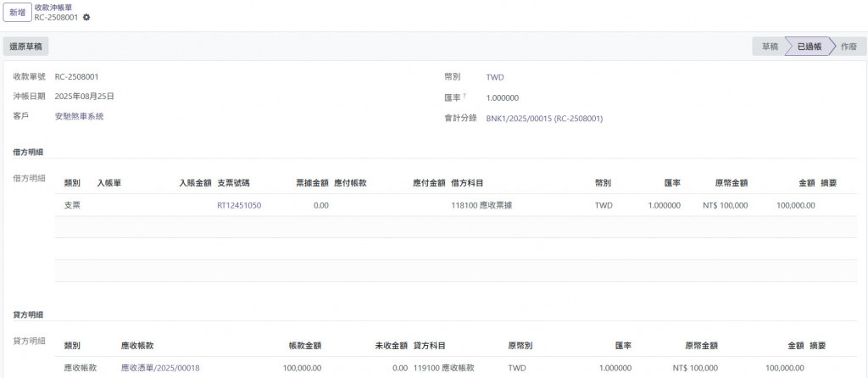
Task: Click the 118100 應收票據 account cell
Action: pos(481,205)
